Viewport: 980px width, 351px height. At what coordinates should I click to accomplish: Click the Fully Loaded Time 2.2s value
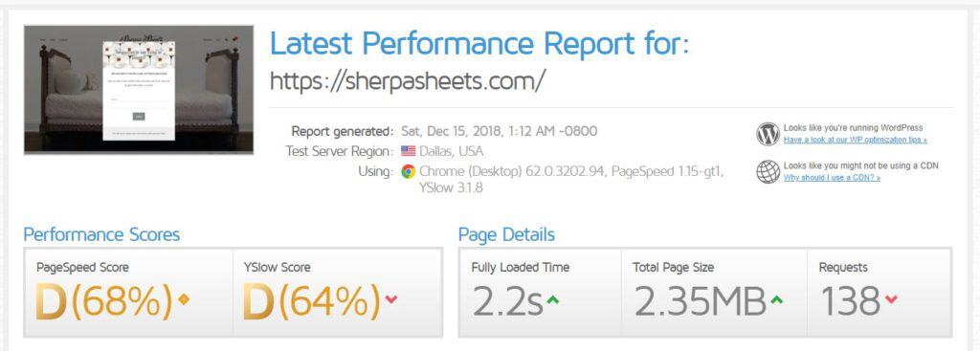point(507,301)
